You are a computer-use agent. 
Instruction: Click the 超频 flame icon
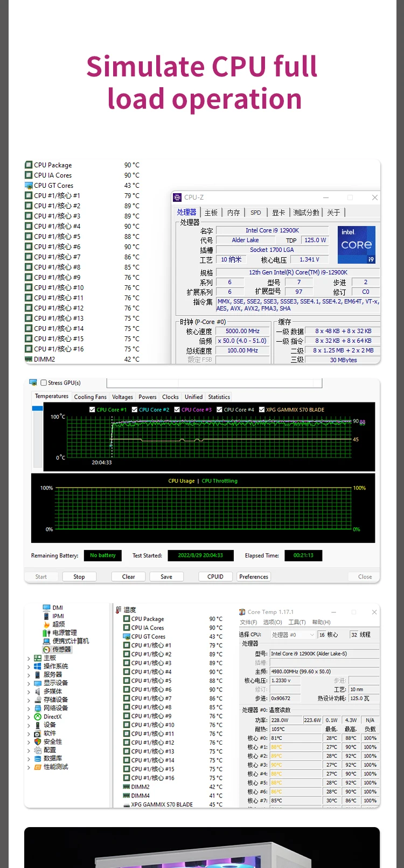pos(46,624)
